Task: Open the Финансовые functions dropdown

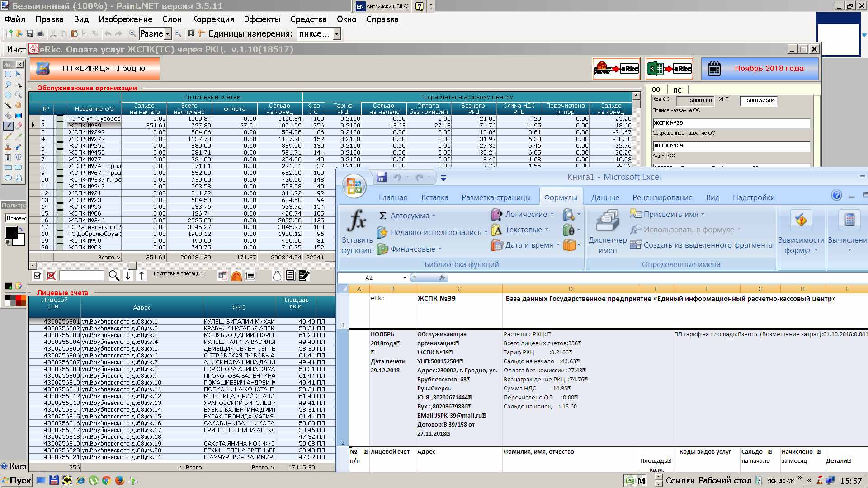Action: [440, 249]
